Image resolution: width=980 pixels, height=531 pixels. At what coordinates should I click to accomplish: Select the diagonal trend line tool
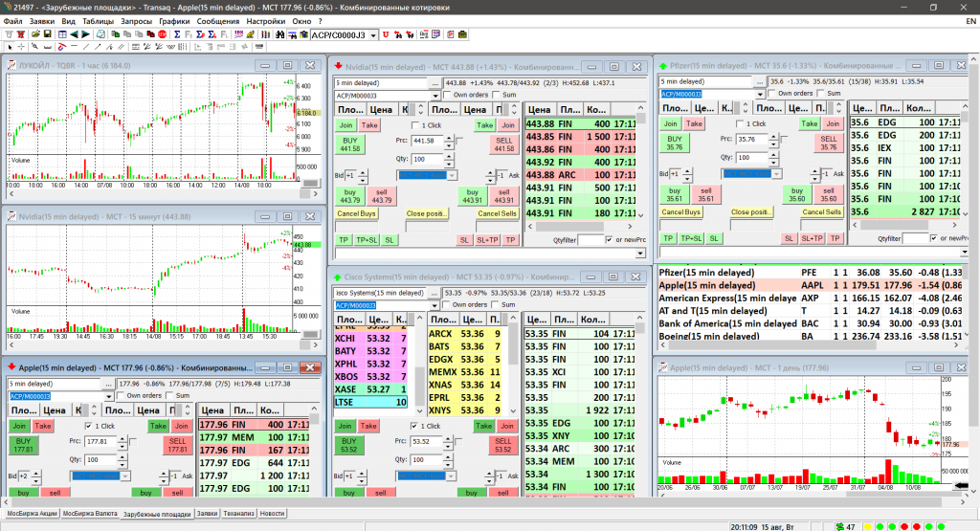tap(85, 47)
